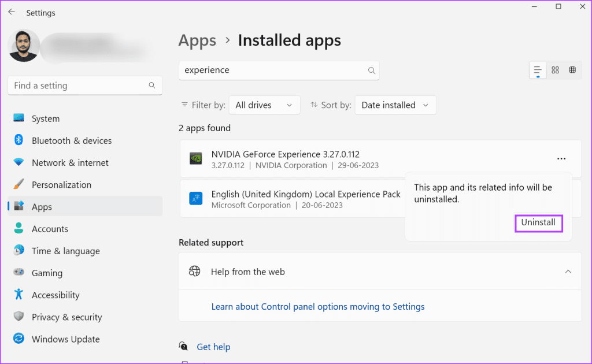
Task: Click the Gaming controller icon in the sidebar
Action: 18,273
